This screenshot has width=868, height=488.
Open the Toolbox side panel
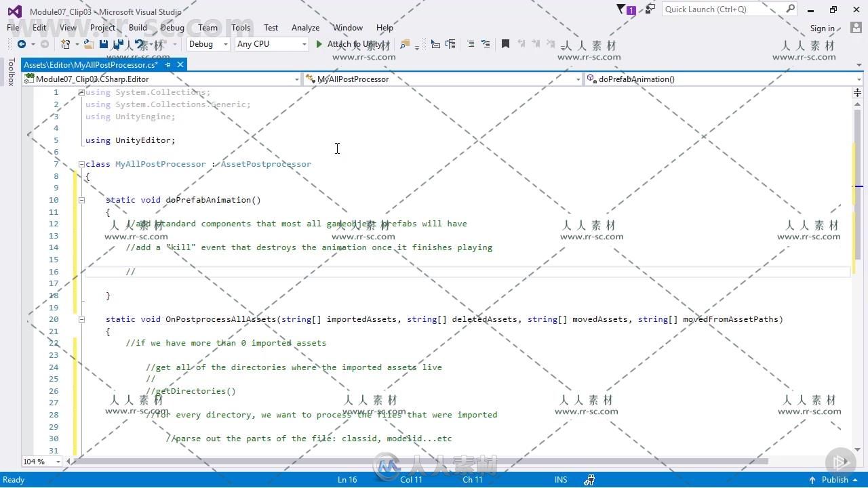click(11, 72)
